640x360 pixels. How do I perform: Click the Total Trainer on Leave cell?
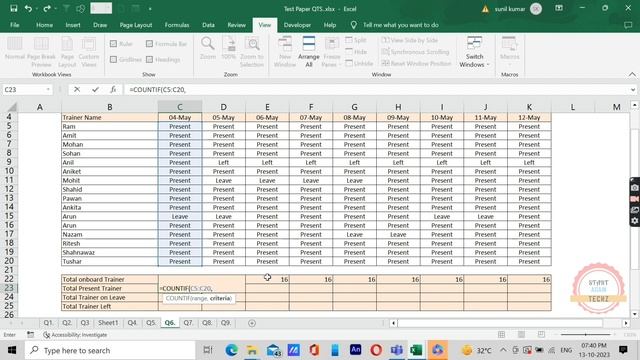coord(110,297)
